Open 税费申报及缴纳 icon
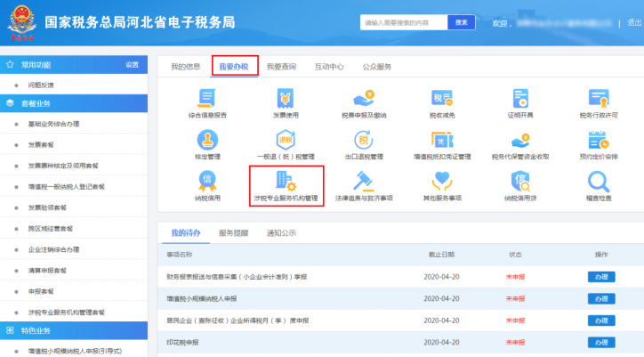The image size is (644, 357). tap(364, 98)
